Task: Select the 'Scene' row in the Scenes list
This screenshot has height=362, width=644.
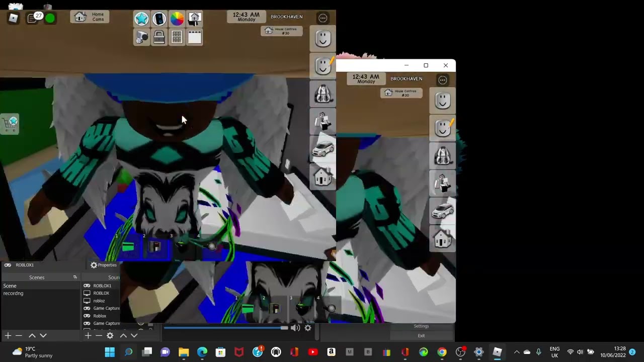Action: tap(40, 286)
